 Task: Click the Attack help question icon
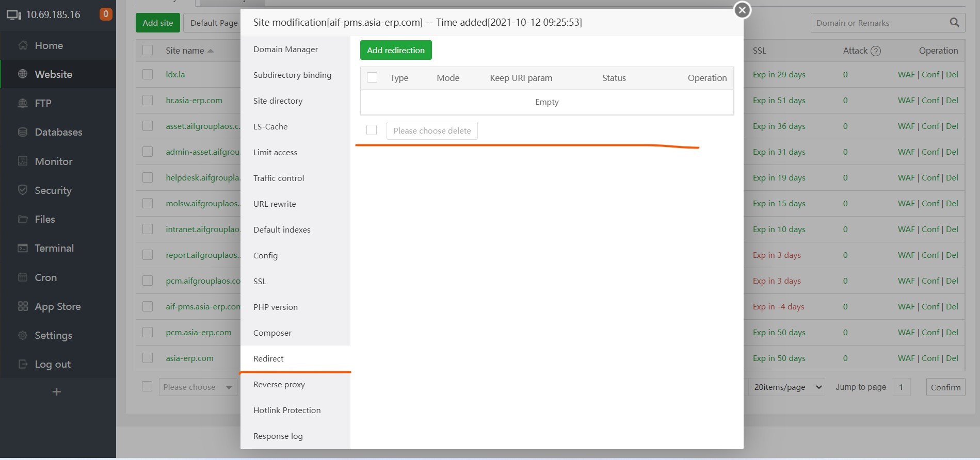click(x=876, y=51)
